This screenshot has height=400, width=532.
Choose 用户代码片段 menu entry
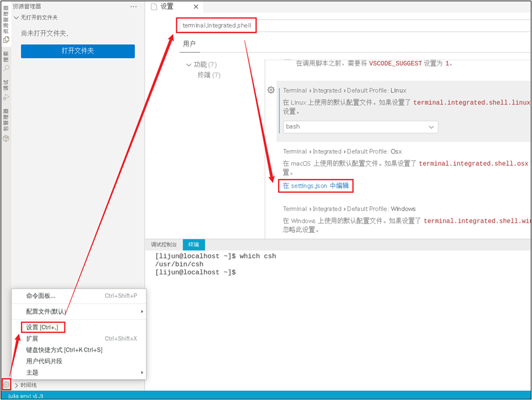coord(79,361)
